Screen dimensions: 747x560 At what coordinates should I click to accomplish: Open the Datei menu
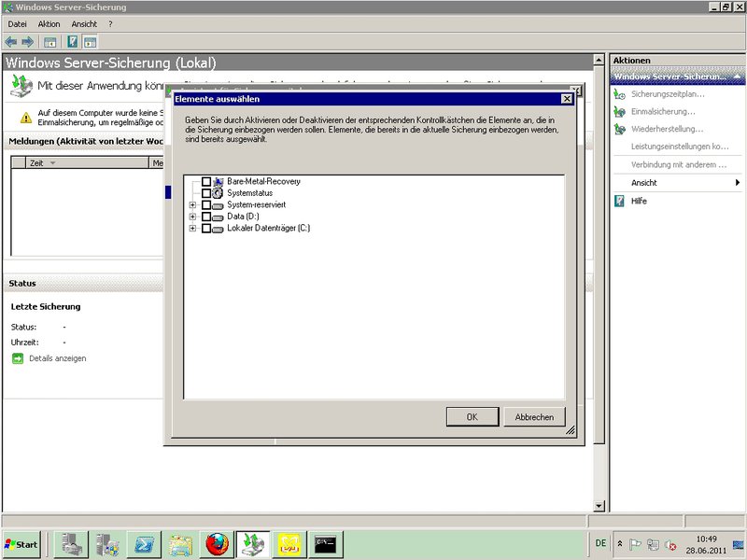[17, 24]
